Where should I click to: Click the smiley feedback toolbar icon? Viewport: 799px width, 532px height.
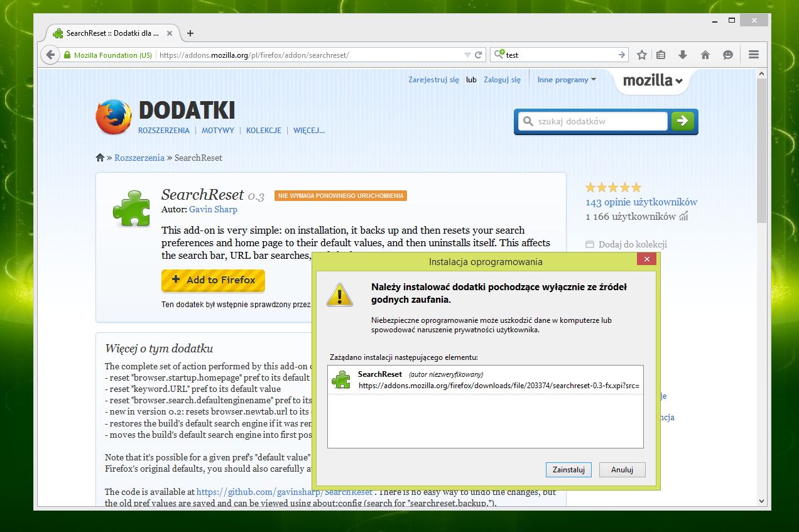coord(728,55)
